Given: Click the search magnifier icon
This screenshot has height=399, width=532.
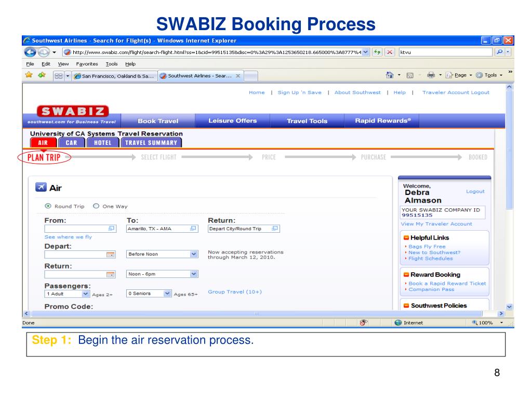Looking at the screenshot, I should click(499, 52).
